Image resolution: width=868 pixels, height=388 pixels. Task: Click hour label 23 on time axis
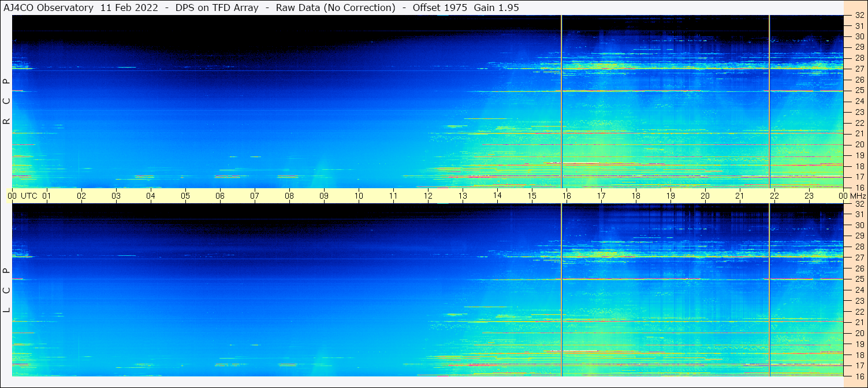coord(809,196)
